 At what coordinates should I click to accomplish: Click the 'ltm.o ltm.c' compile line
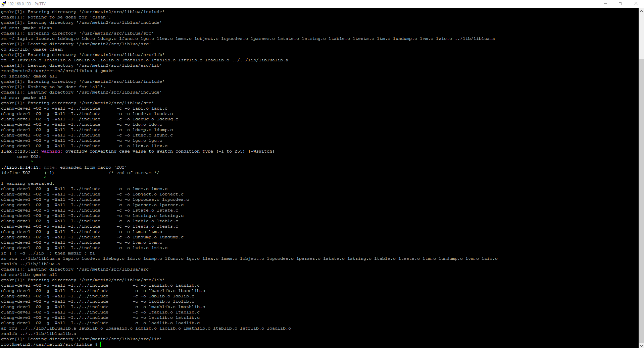82,232
